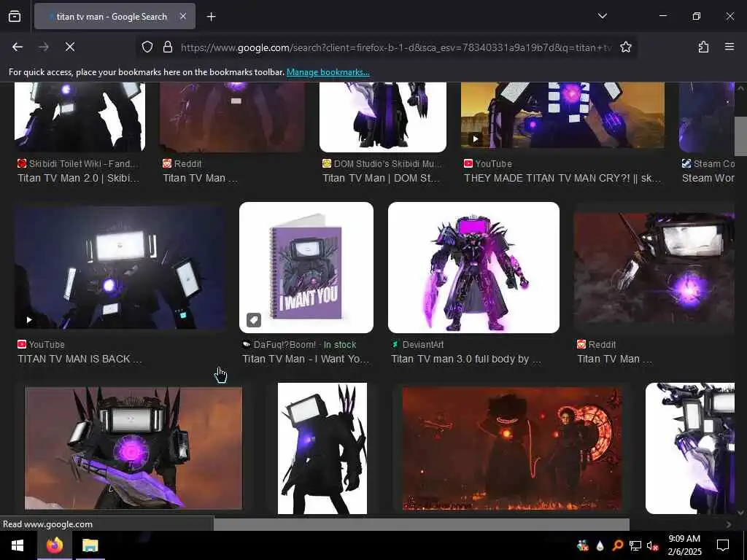Open File Explorer from taskbar

[x=90, y=545]
